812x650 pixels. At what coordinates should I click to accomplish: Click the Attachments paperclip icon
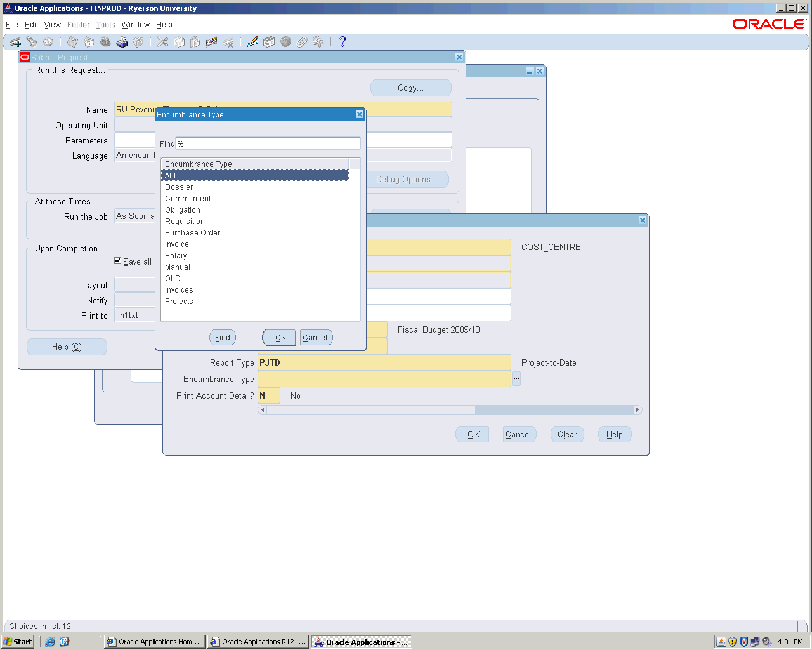pos(302,42)
